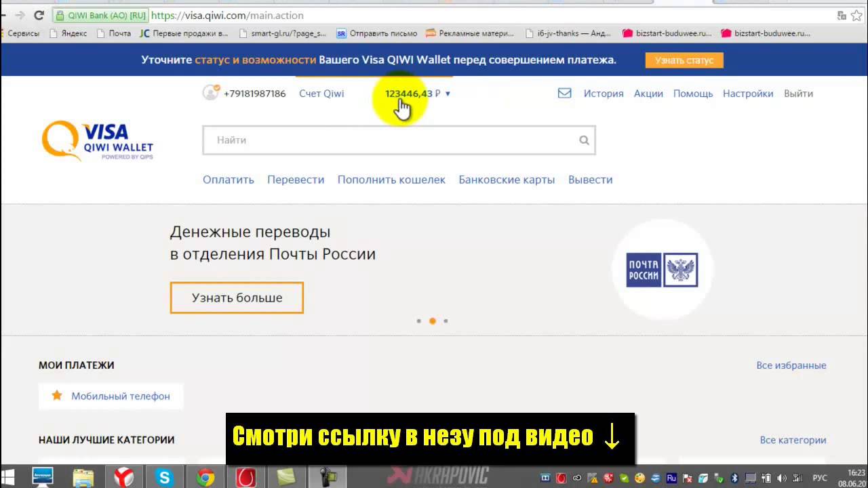The width and height of the screenshot is (868, 488).
Task: Open Все избранные link
Action: (791, 365)
